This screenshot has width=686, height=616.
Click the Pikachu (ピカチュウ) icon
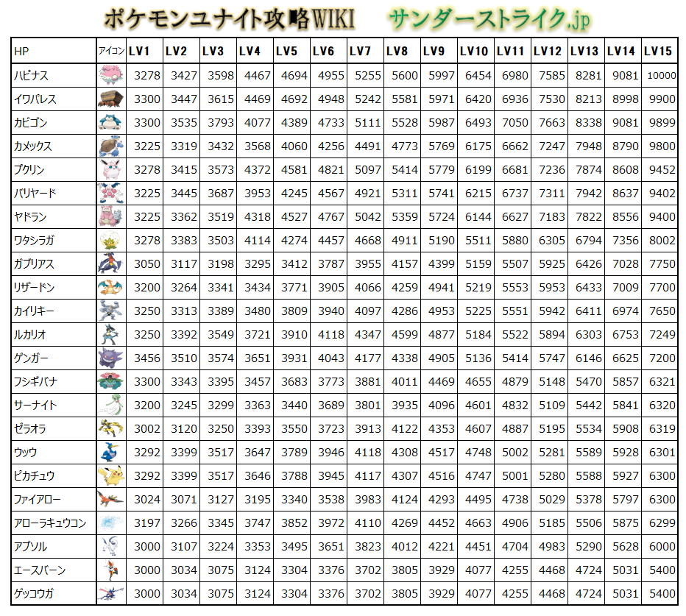110,476
